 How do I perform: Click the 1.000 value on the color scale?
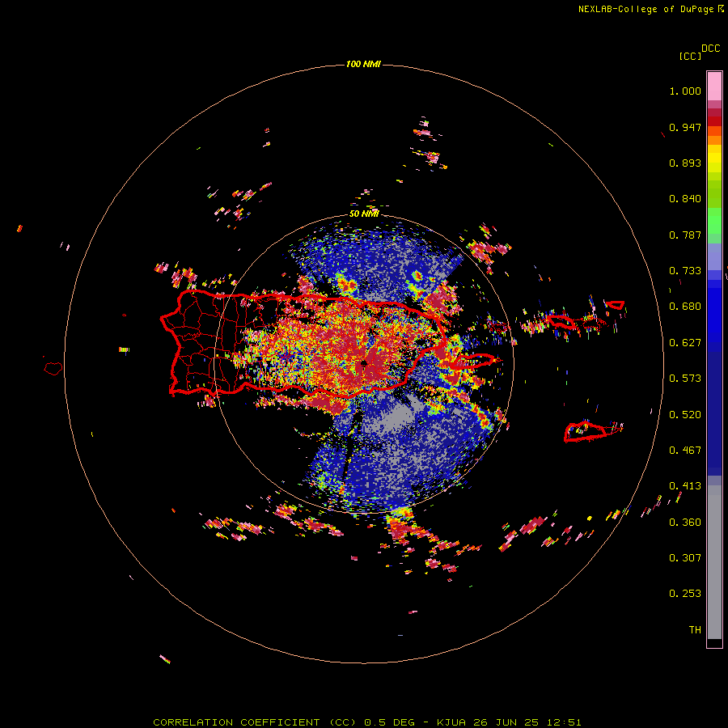pos(685,91)
